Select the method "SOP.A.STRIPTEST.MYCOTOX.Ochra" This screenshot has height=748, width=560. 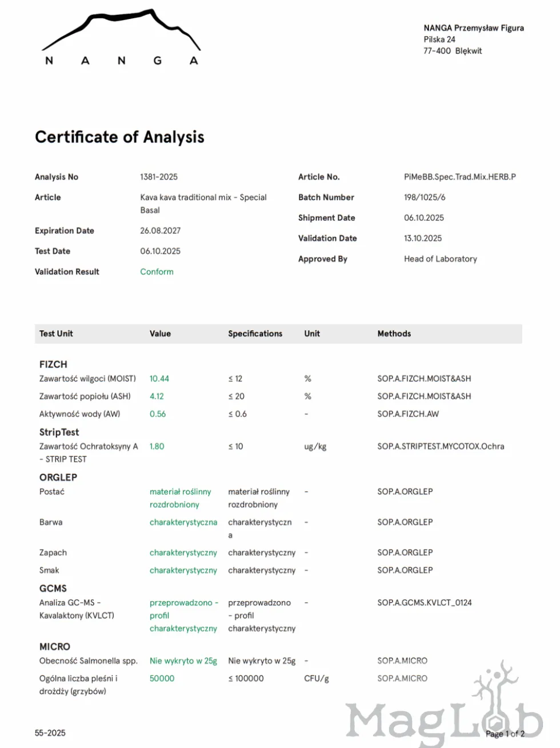(441, 447)
